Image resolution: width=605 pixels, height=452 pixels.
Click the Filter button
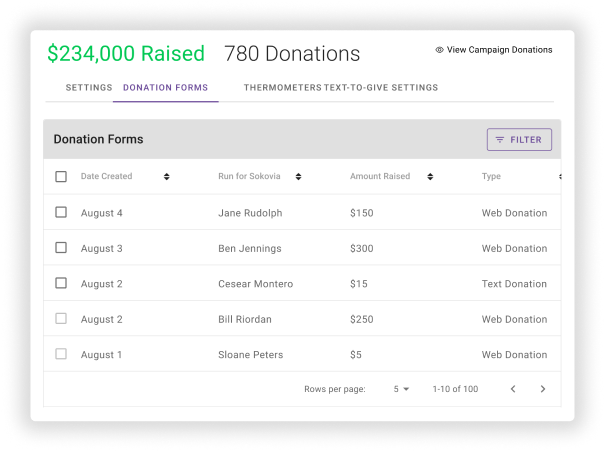pos(519,140)
